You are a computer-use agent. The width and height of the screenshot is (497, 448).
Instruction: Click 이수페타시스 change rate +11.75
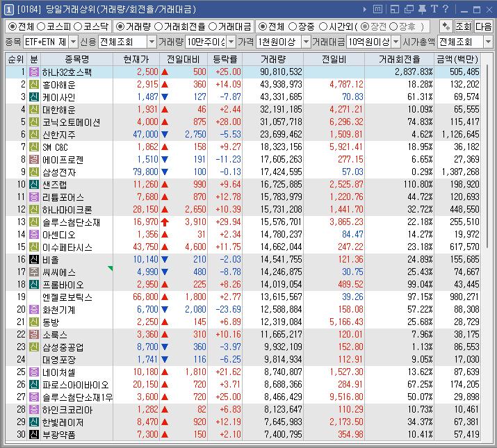tap(228, 247)
